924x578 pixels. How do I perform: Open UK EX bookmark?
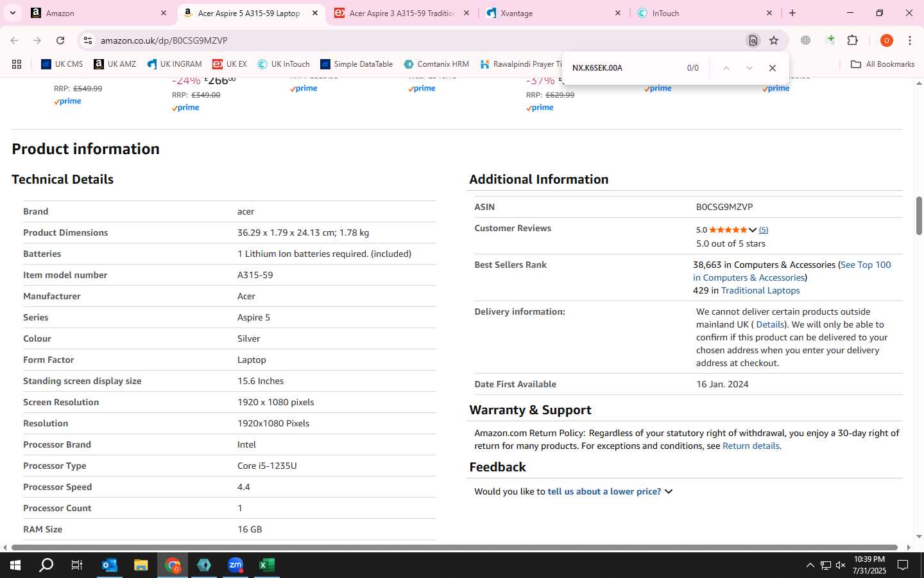click(230, 64)
